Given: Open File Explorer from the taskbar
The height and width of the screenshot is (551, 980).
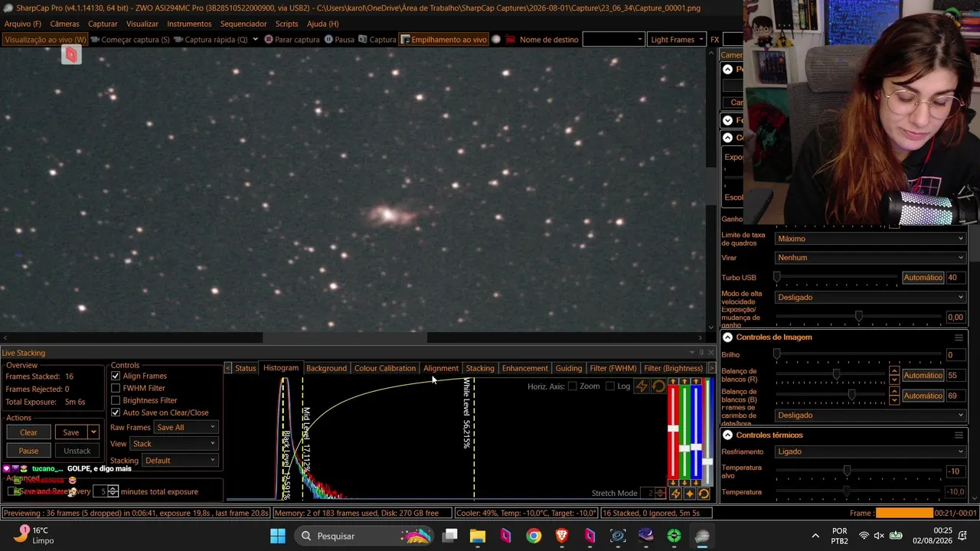Looking at the screenshot, I should pyautogui.click(x=478, y=536).
